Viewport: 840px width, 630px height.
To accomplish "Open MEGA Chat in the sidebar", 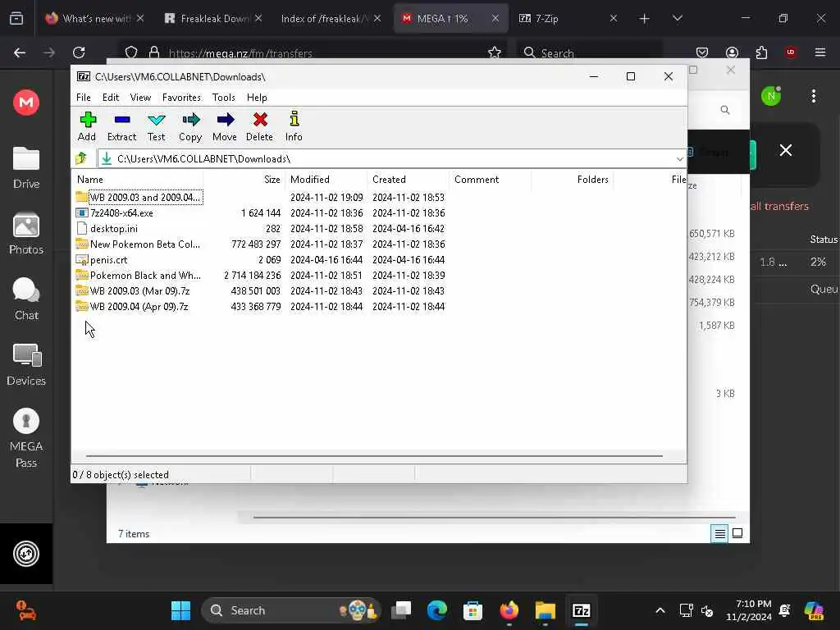I will tap(26, 299).
